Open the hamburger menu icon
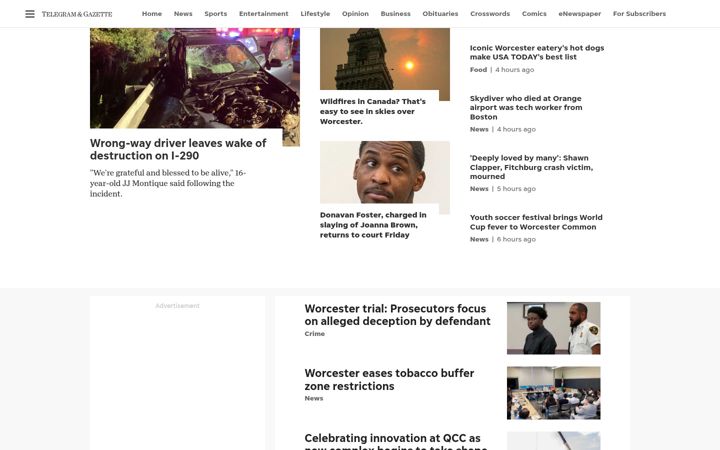Image resolution: width=720 pixels, height=450 pixels. 30,14
